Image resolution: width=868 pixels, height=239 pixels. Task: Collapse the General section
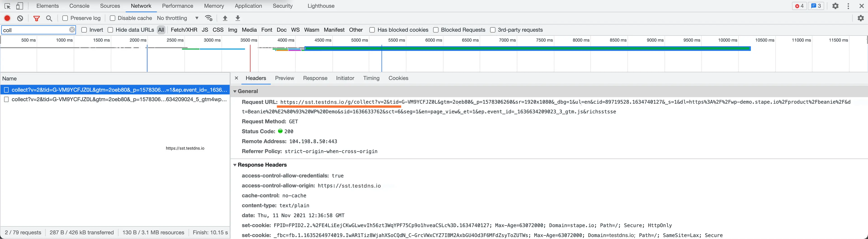[x=235, y=91]
